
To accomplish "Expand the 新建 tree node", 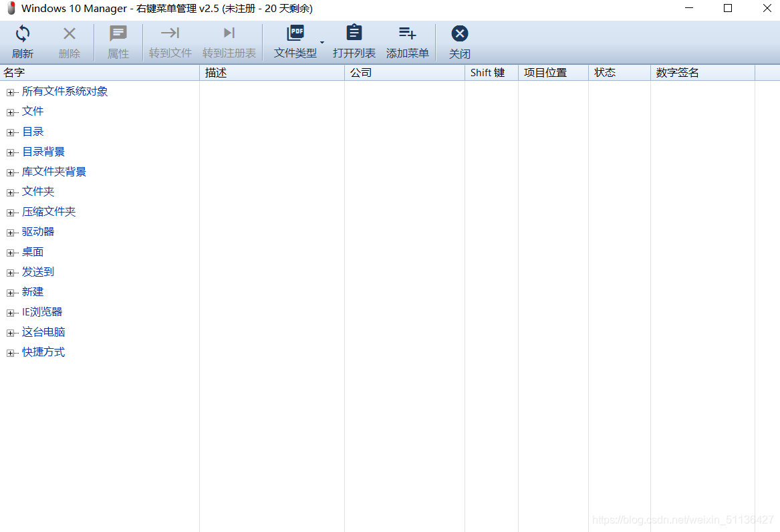I will (10, 293).
